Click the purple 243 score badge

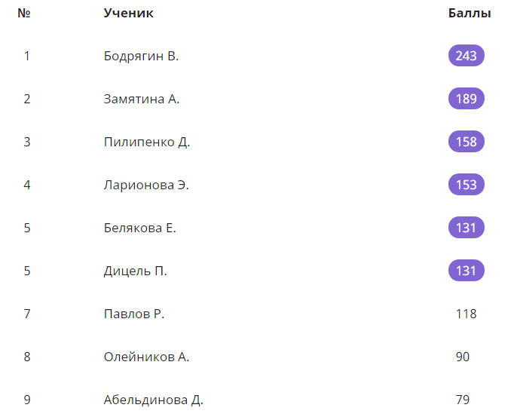pos(466,56)
